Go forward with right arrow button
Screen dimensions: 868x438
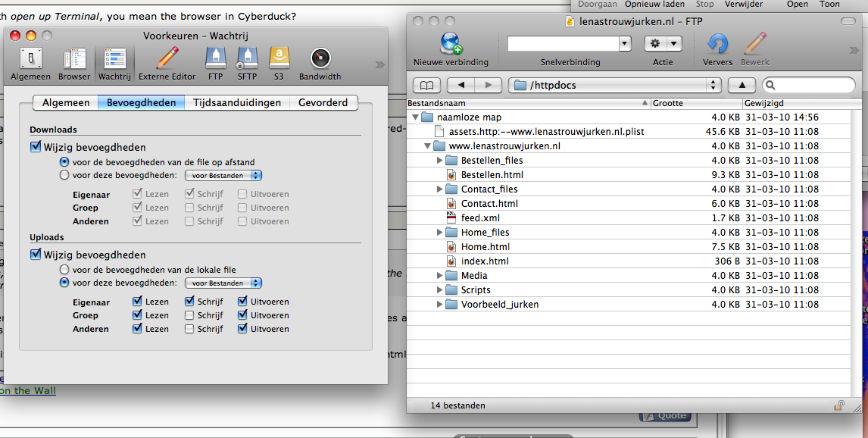tap(489, 85)
